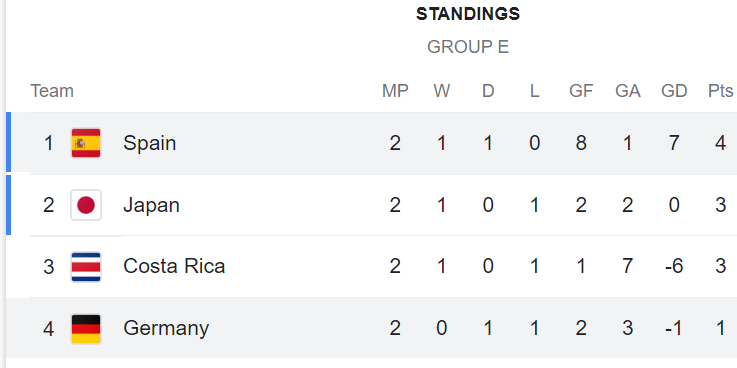Click Germany's goal difference -1

(x=674, y=329)
